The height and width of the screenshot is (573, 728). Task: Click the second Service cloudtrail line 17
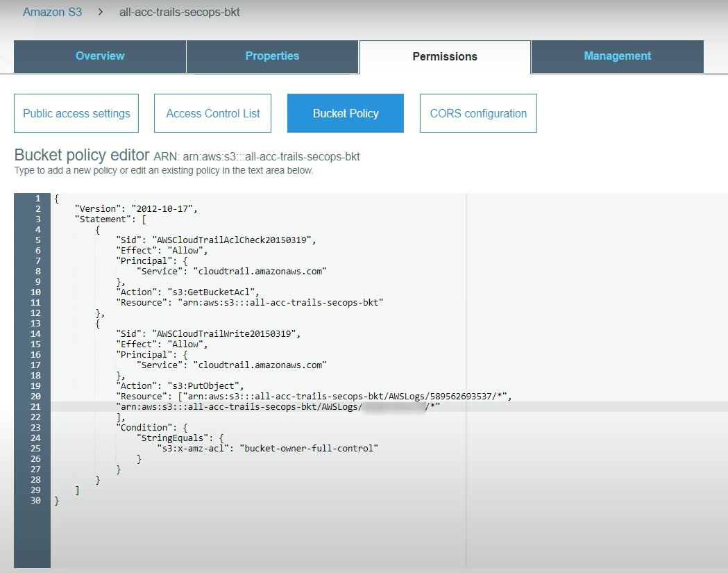232,365
